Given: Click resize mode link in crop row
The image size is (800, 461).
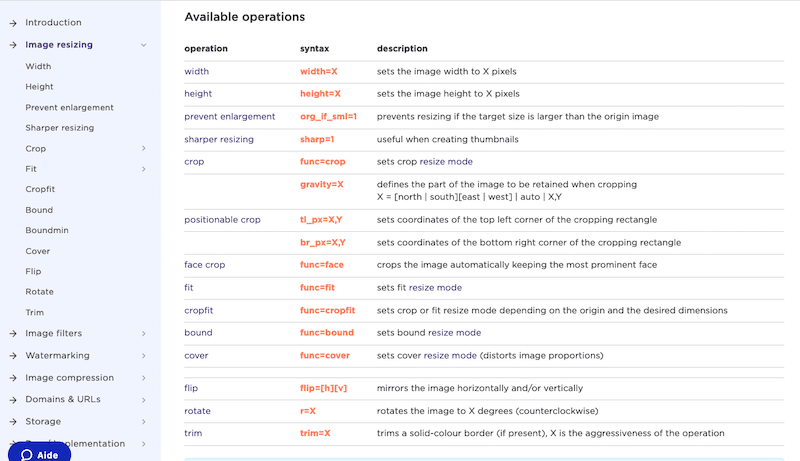Looking at the screenshot, I should point(446,162).
